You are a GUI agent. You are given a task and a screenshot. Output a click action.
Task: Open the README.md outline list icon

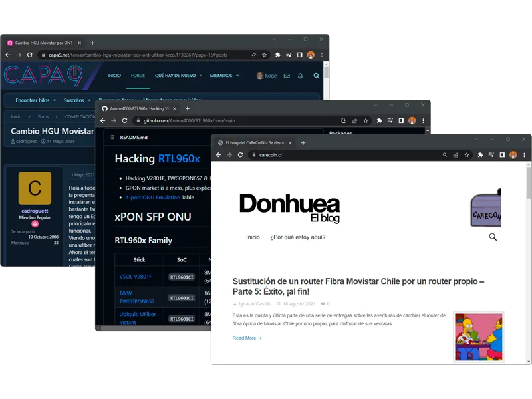[112, 137]
